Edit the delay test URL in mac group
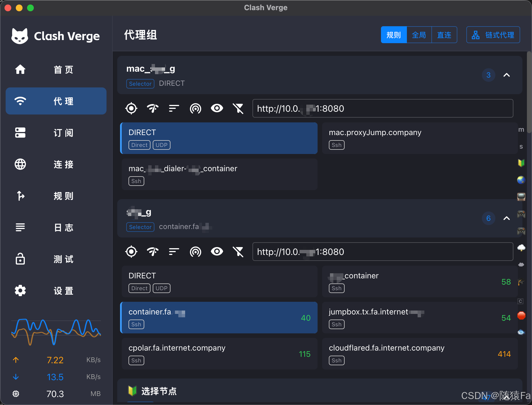Screen dimensions: 532x405 click(x=383, y=108)
